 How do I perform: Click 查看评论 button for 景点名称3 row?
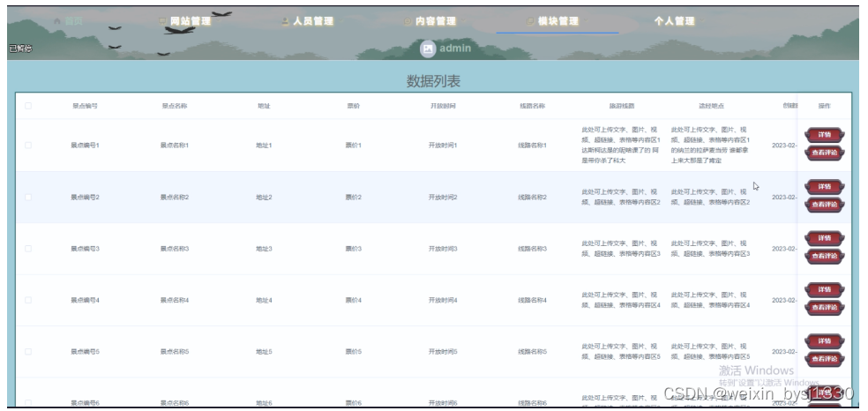824,256
